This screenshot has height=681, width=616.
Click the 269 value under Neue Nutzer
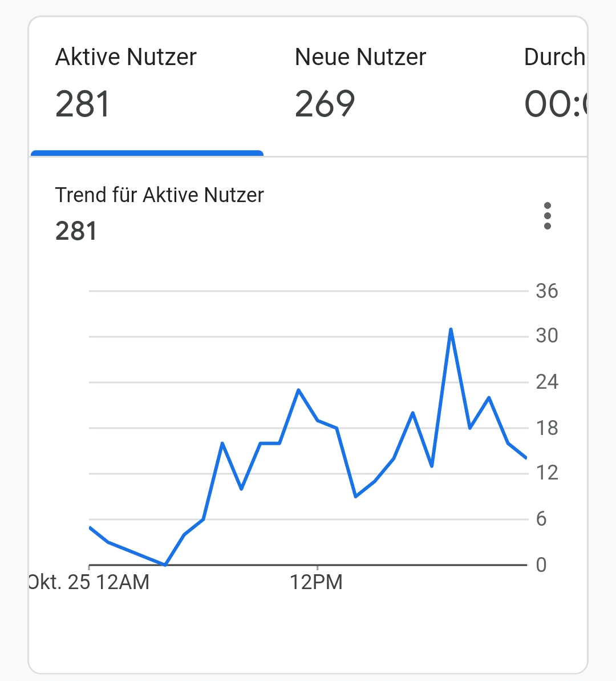tap(325, 104)
